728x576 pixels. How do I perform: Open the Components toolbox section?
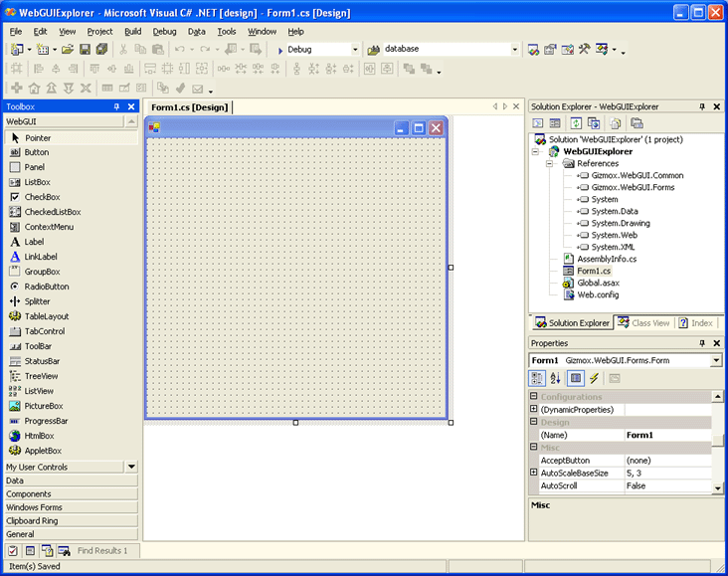71,494
